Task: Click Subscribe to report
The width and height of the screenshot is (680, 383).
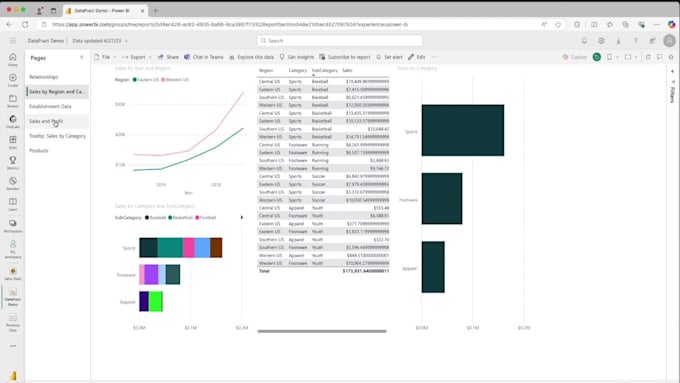Action: 345,57
